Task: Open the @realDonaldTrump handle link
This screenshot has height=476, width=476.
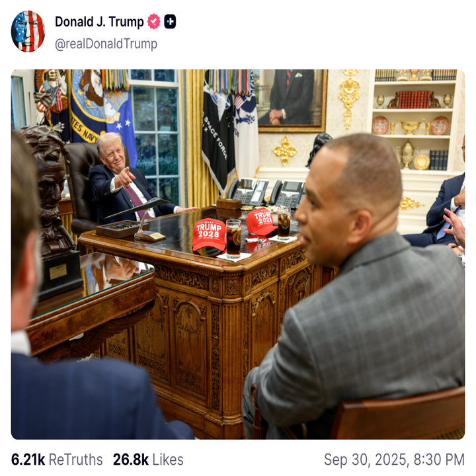Action: (106, 44)
